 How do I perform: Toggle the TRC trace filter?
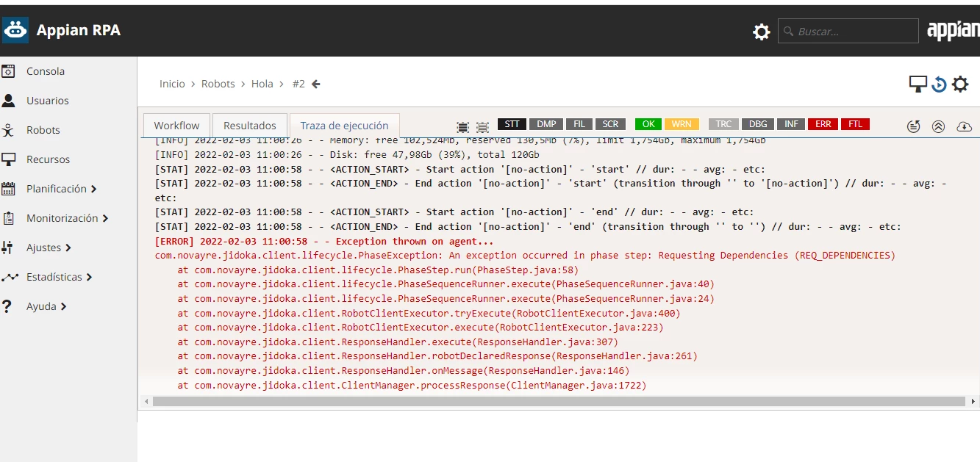tap(724, 124)
